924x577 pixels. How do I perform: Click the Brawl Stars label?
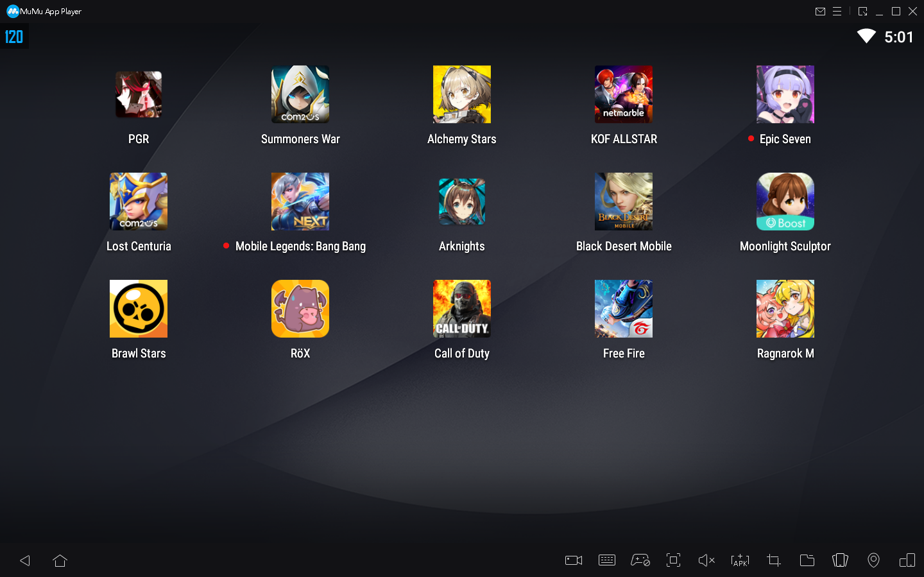139,354
